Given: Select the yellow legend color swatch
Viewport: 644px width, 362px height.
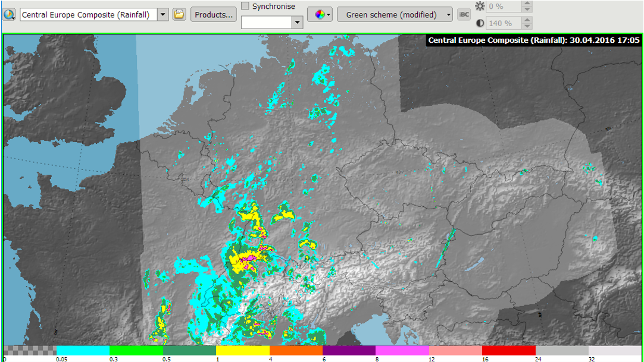Looking at the screenshot, I should pyautogui.click(x=243, y=351).
